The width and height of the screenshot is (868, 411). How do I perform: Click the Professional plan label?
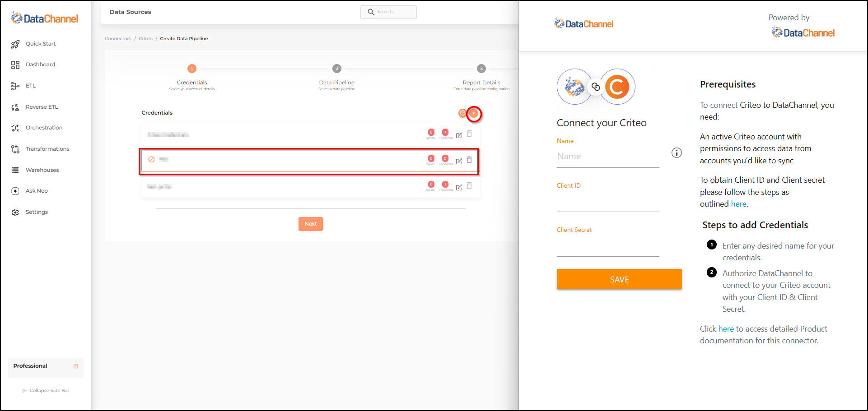click(x=30, y=366)
